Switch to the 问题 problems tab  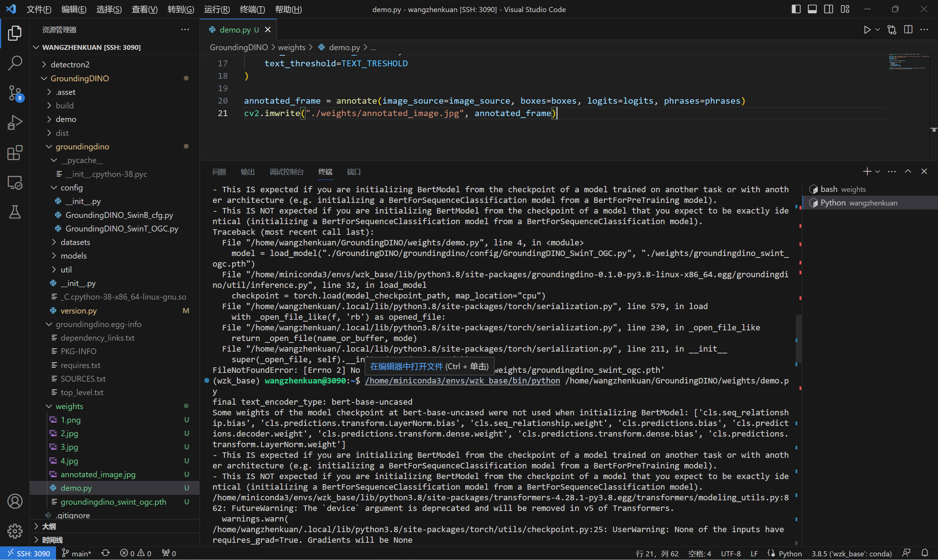(219, 172)
